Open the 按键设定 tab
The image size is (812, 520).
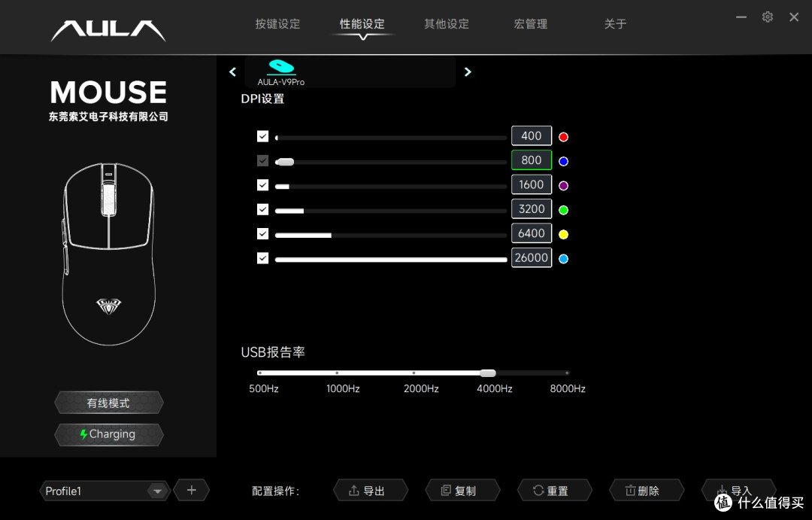(277, 23)
